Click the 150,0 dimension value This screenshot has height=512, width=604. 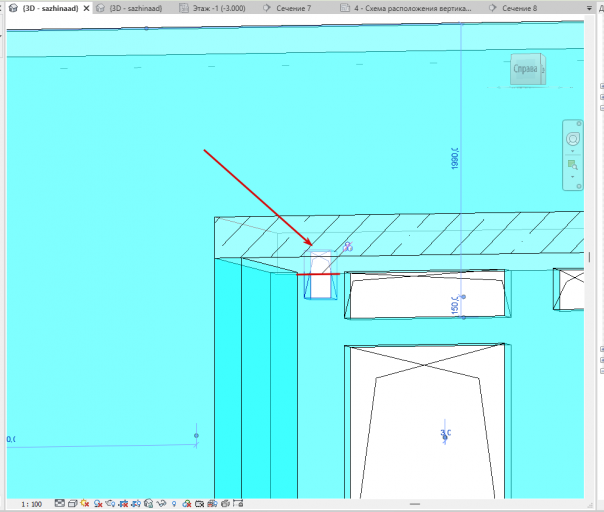point(455,305)
